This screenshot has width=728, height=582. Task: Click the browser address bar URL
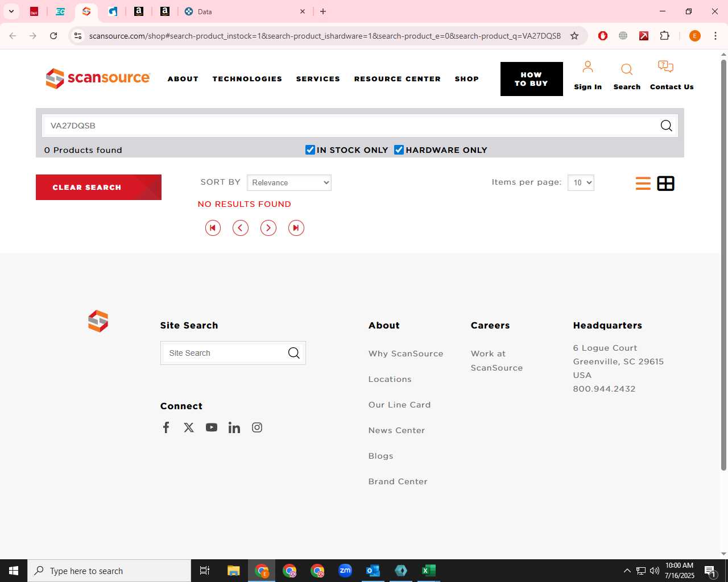tap(325, 36)
